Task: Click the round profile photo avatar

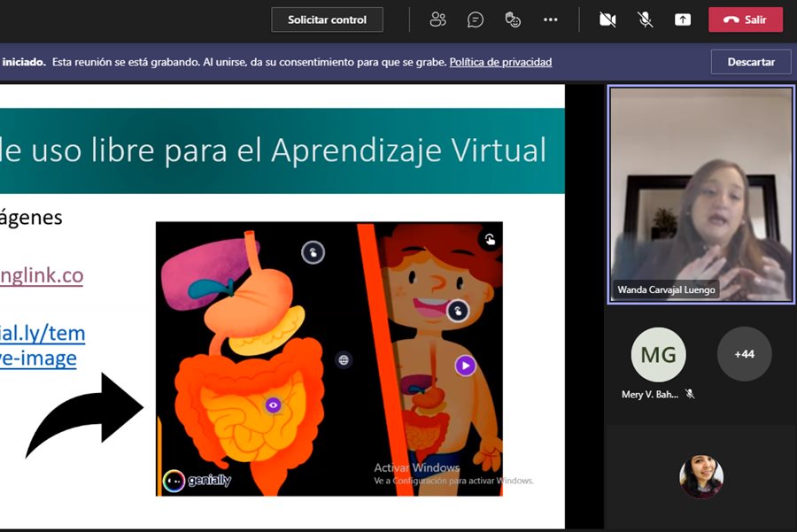Action: pyautogui.click(x=701, y=476)
